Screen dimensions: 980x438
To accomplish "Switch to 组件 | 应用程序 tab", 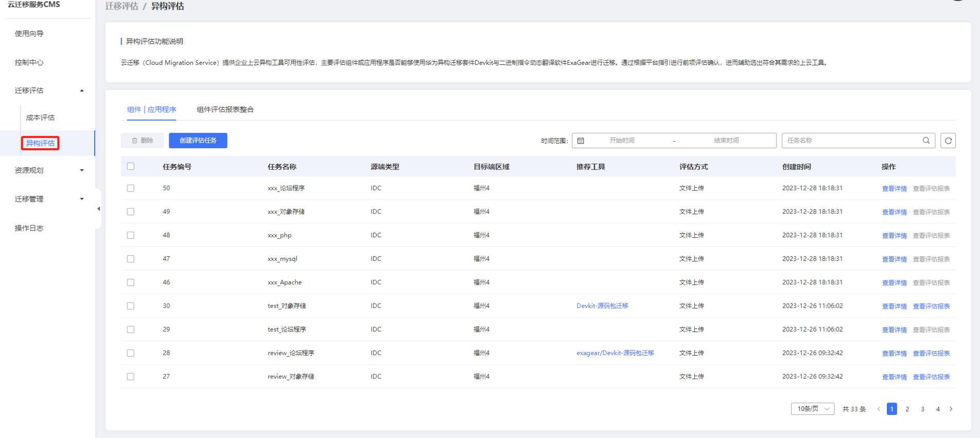I will coord(151,109).
